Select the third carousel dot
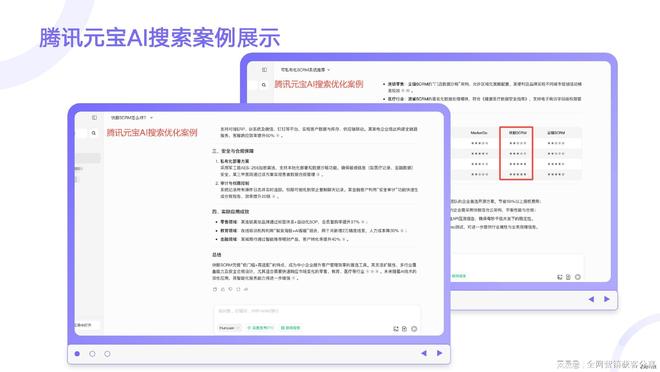Viewport: 660px width, 372px height. pyautogui.click(x=107, y=354)
